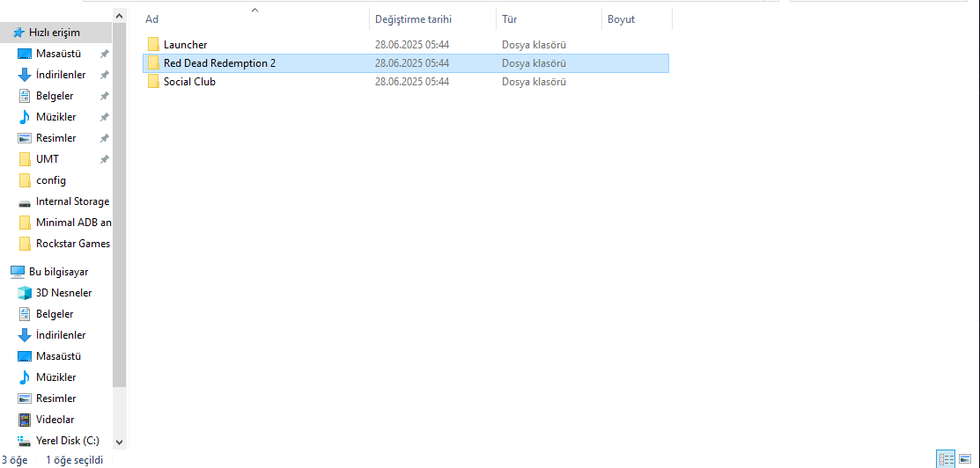Screen dimensions: 980x468
Task: Select the Social Club folder name
Action: coord(189,81)
